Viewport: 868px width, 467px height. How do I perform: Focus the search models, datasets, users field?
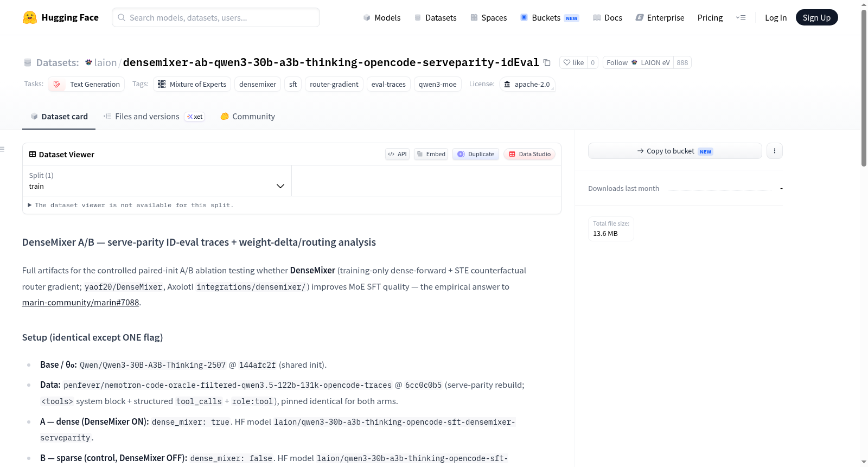click(x=216, y=17)
